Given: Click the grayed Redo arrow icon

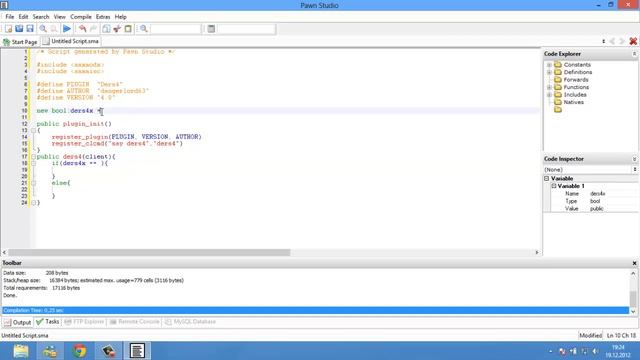Looking at the screenshot, I should pos(93,29).
